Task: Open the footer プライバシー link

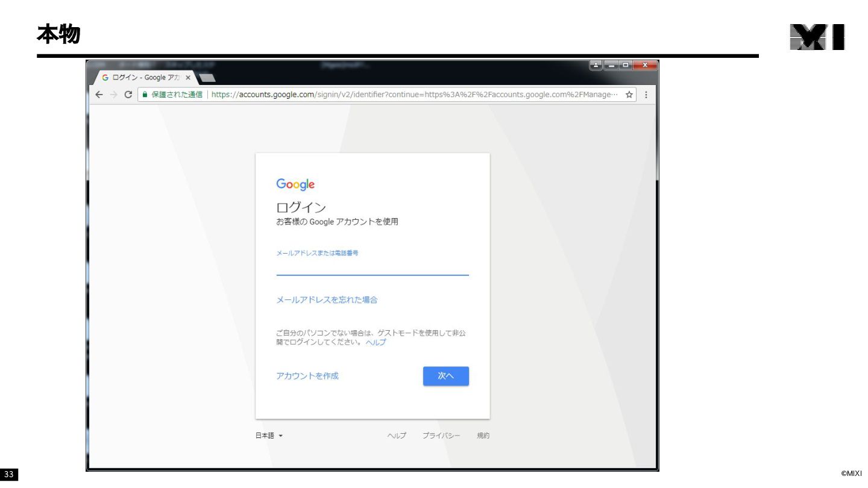Action: (441, 436)
